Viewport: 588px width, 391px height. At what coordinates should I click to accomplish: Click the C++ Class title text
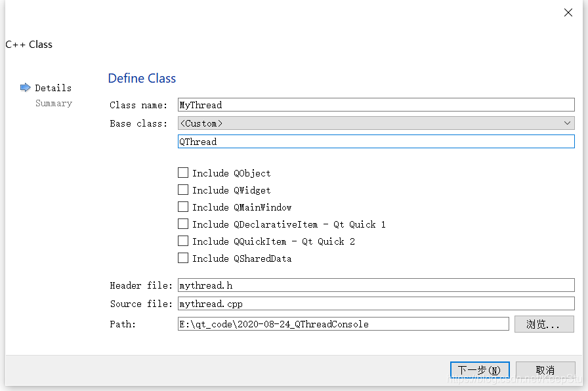pos(29,44)
